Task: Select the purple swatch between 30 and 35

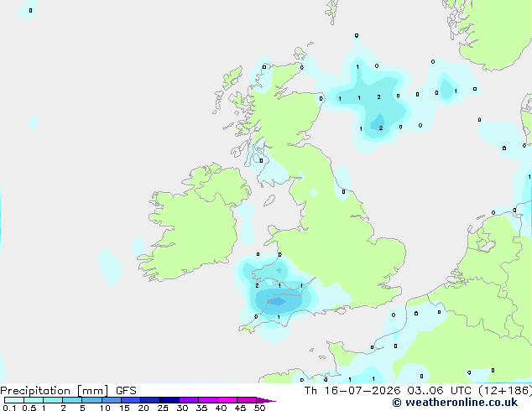Action: 189,400
